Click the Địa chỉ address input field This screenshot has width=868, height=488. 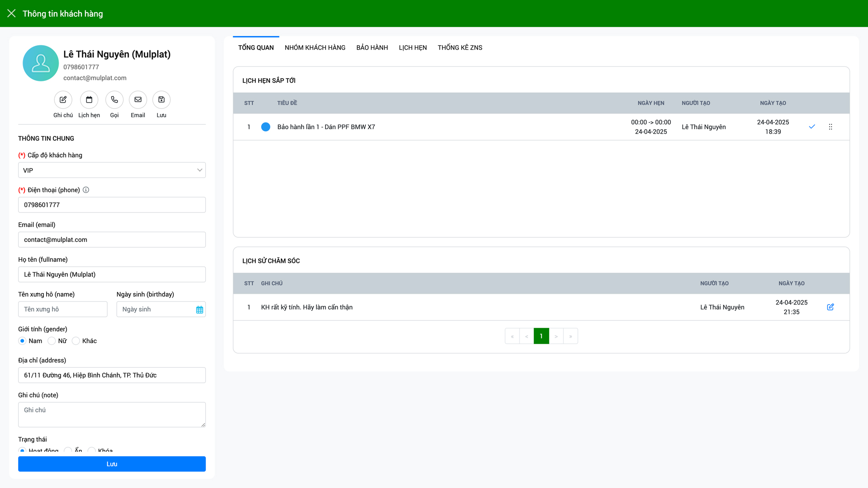[x=112, y=375]
